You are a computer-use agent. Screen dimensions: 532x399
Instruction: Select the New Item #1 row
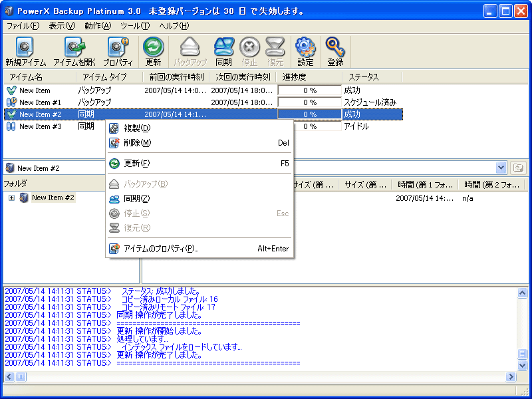pos(203,102)
